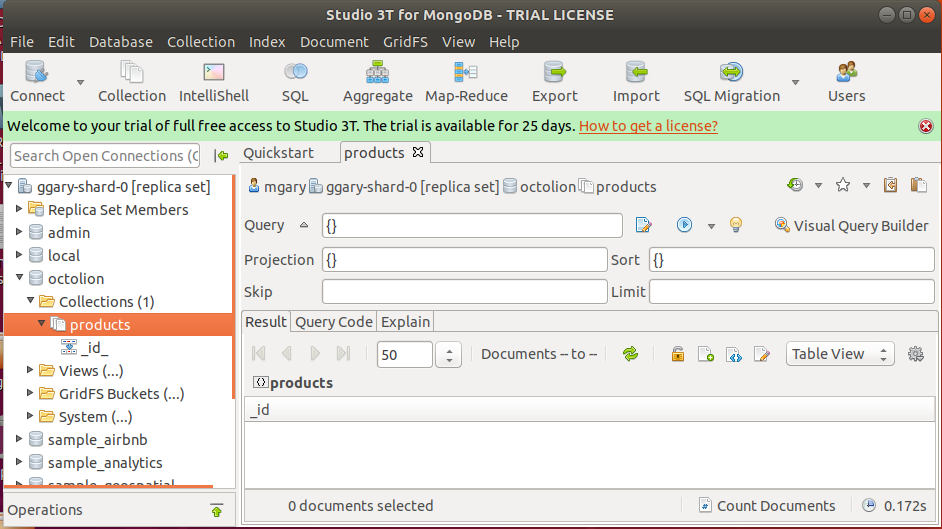Open the Map-Reduce tool
942x529 pixels.
coord(466,82)
